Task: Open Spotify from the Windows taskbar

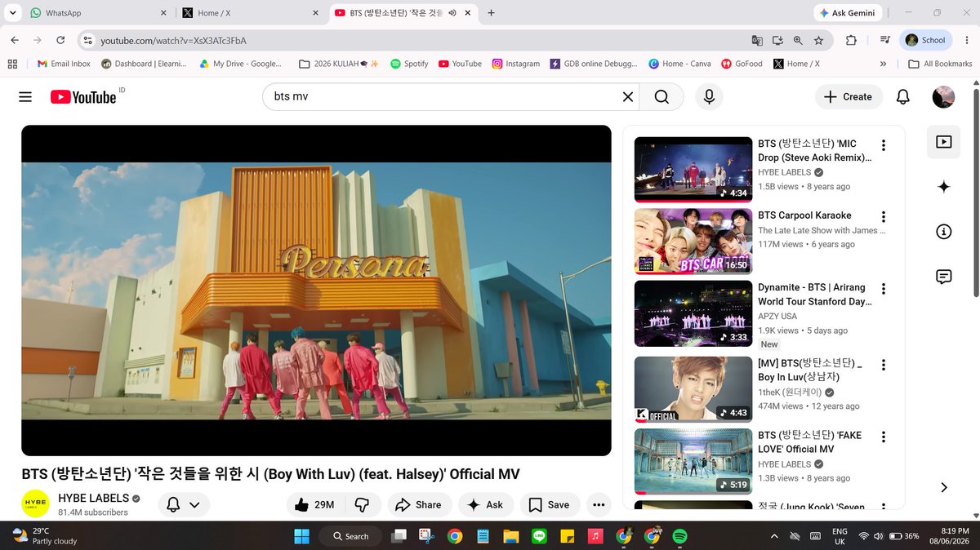Action: coord(679,536)
